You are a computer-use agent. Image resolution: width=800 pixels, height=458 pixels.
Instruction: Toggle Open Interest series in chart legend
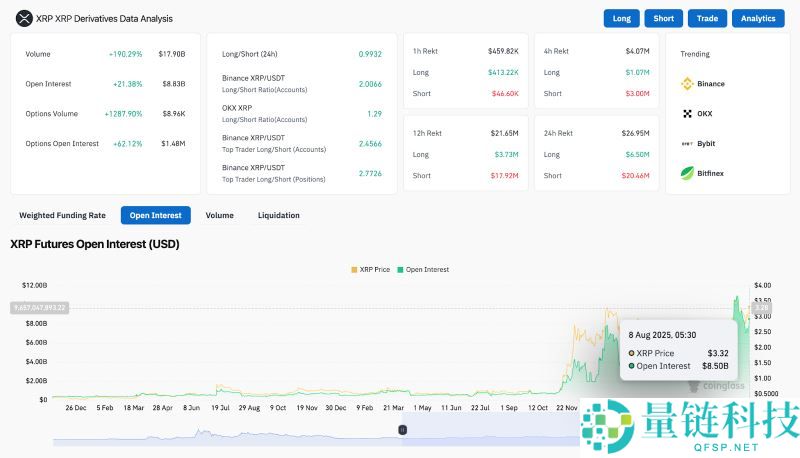click(x=424, y=269)
